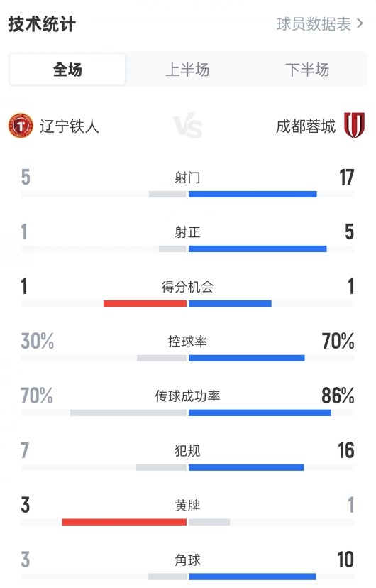Image resolution: width=376 pixels, height=588 pixels.
Task: Click the blue 角球 bar
Action: pyautogui.click(x=253, y=577)
